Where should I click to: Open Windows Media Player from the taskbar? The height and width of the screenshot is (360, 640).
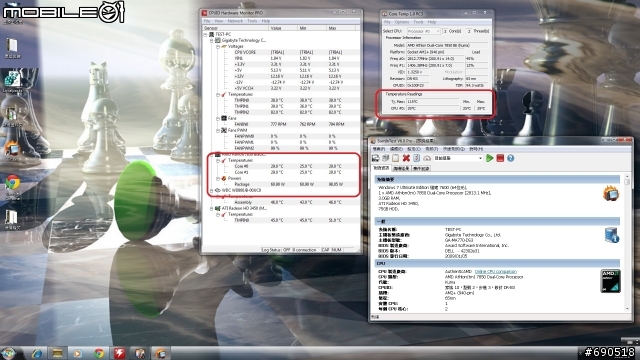coord(78,353)
